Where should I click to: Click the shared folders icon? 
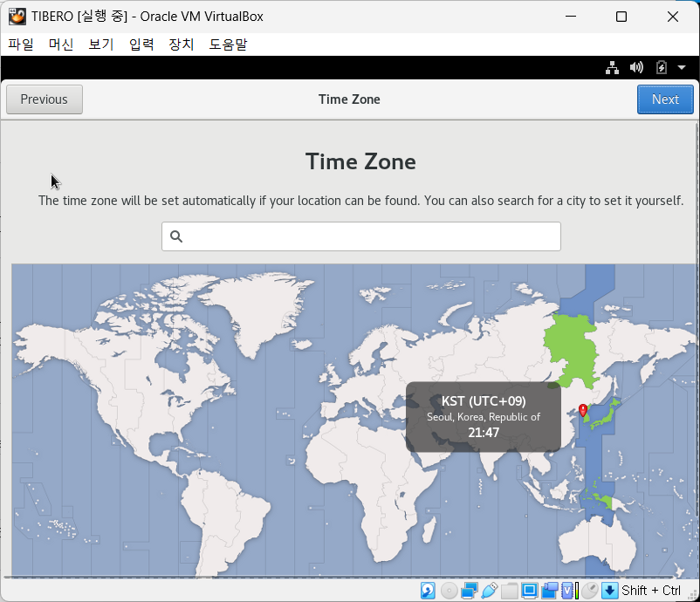510,591
